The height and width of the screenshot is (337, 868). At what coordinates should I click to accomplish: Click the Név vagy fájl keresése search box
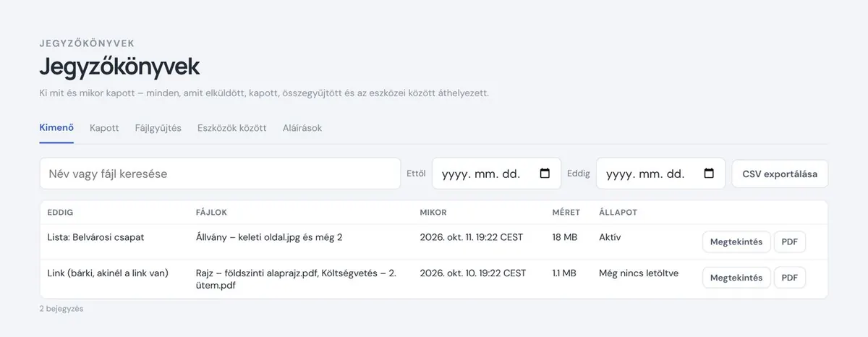[220, 174]
